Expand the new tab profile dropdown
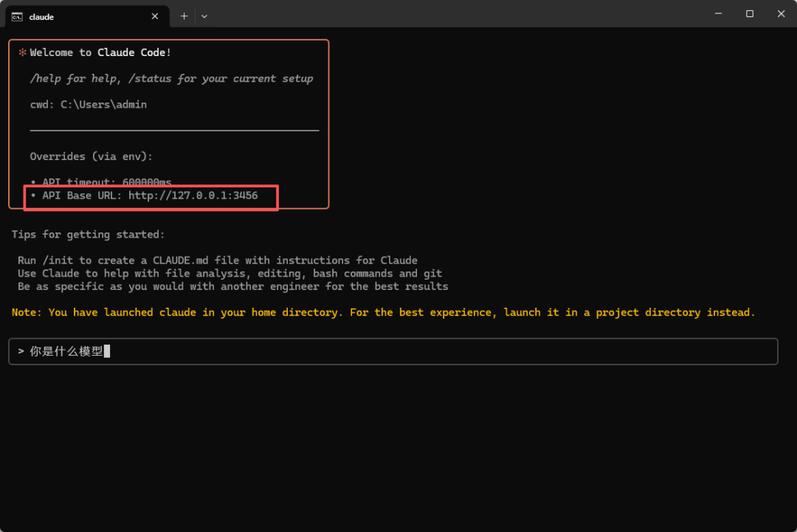This screenshot has width=797, height=532. pos(204,16)
